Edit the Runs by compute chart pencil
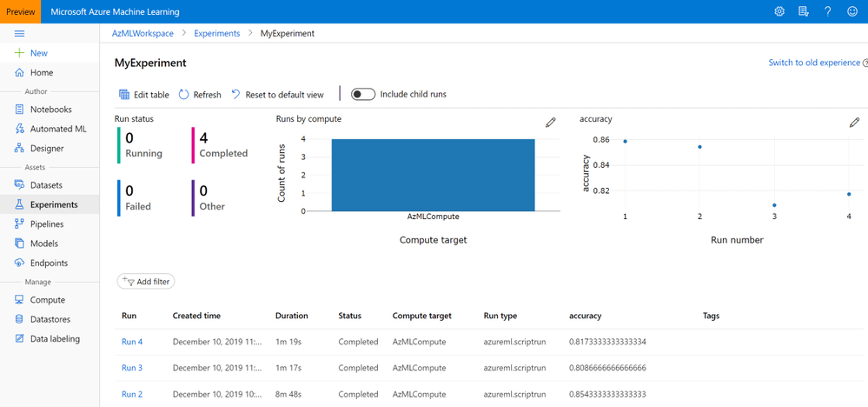 point(550,123)
